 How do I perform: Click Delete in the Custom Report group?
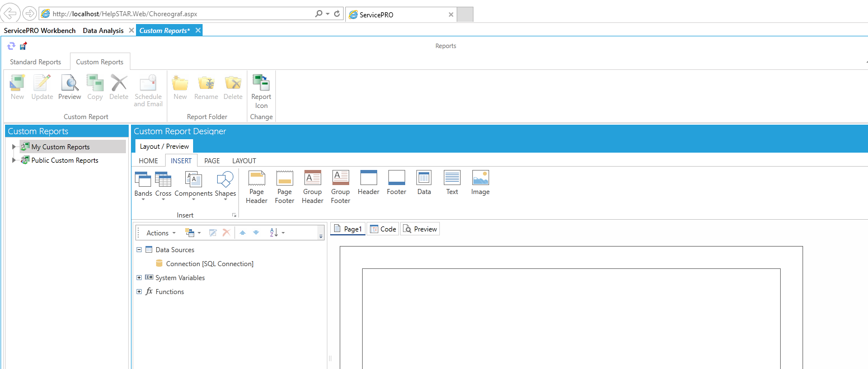click(x=119, y=88)
